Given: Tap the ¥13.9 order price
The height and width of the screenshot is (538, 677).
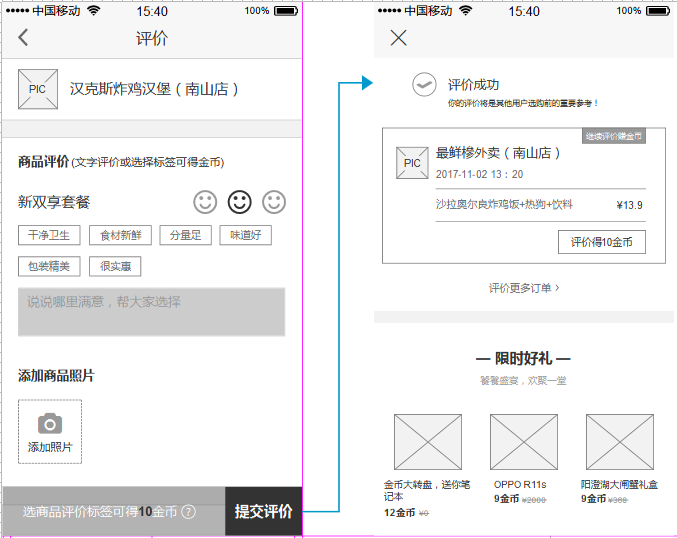Looking at the screenshot, I should (630, 205).
